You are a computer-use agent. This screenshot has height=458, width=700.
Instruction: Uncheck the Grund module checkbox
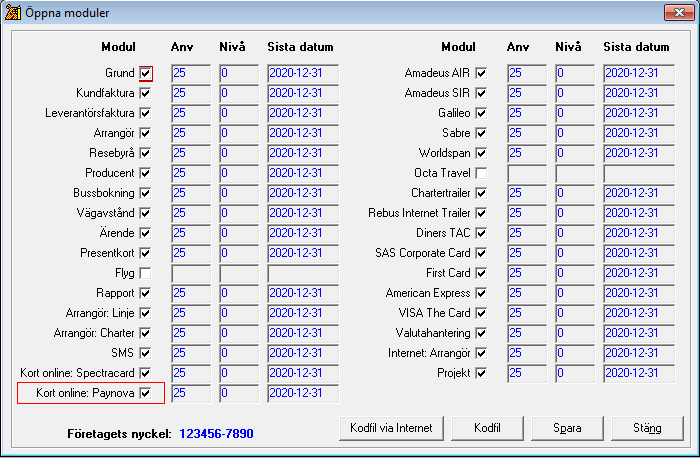(146, 73)
